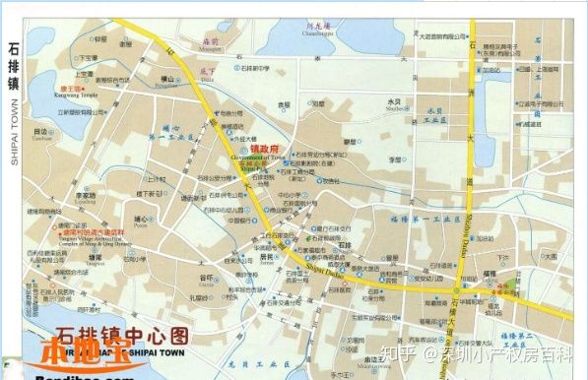Click the 横山 village circle marker
The height and width of the screenshot is (380, 588).
(x=177, y=80)
